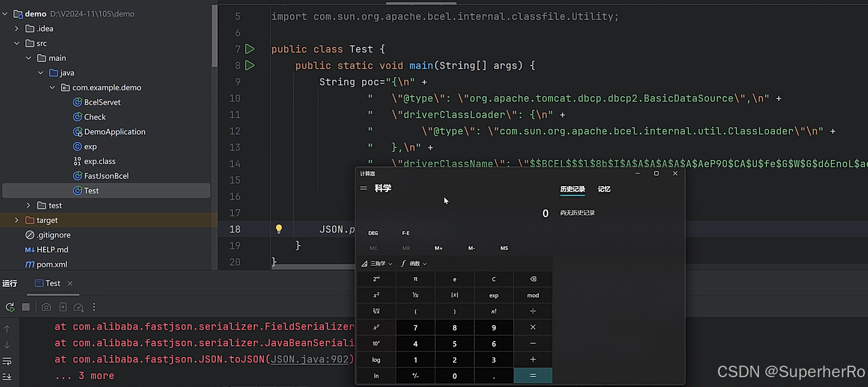Collapse the main folder

click(28, 58)
